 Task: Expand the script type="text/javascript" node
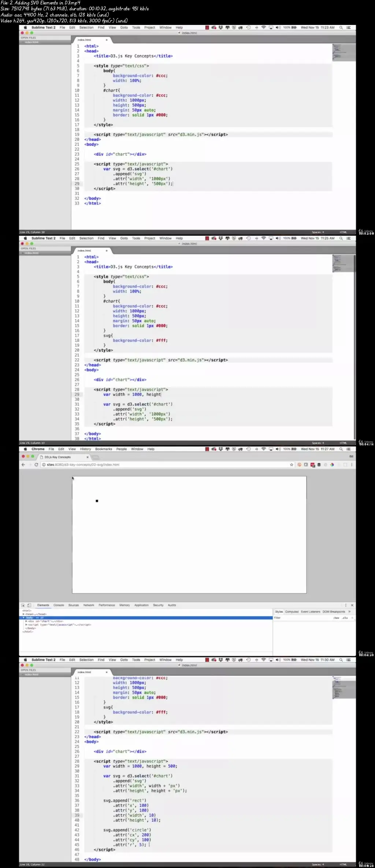click(26, 625)
